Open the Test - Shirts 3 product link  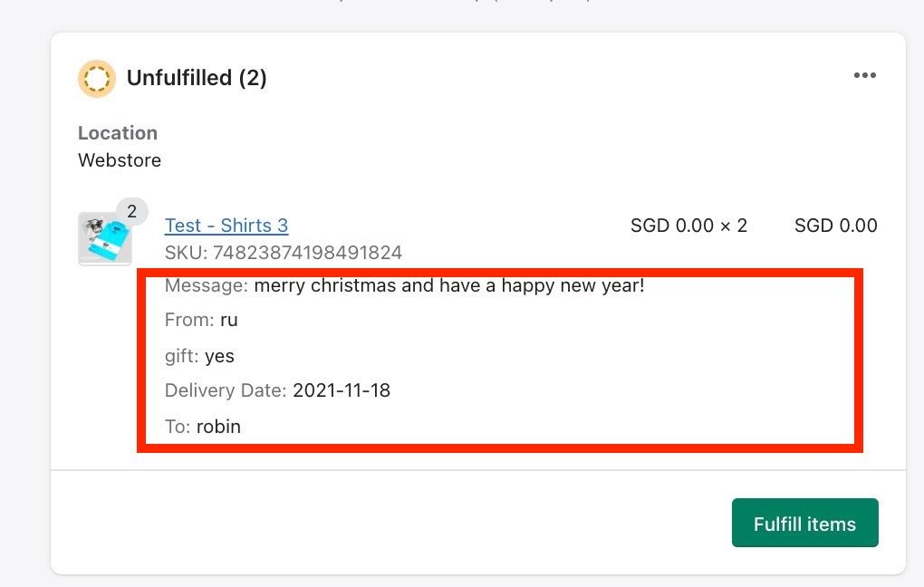coord(226,226)
